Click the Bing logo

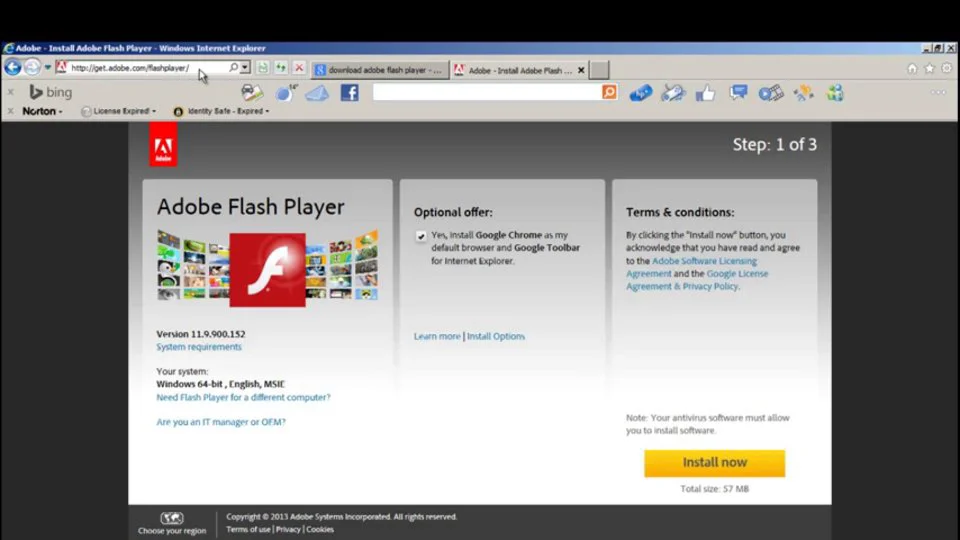[x=51, y=92]
